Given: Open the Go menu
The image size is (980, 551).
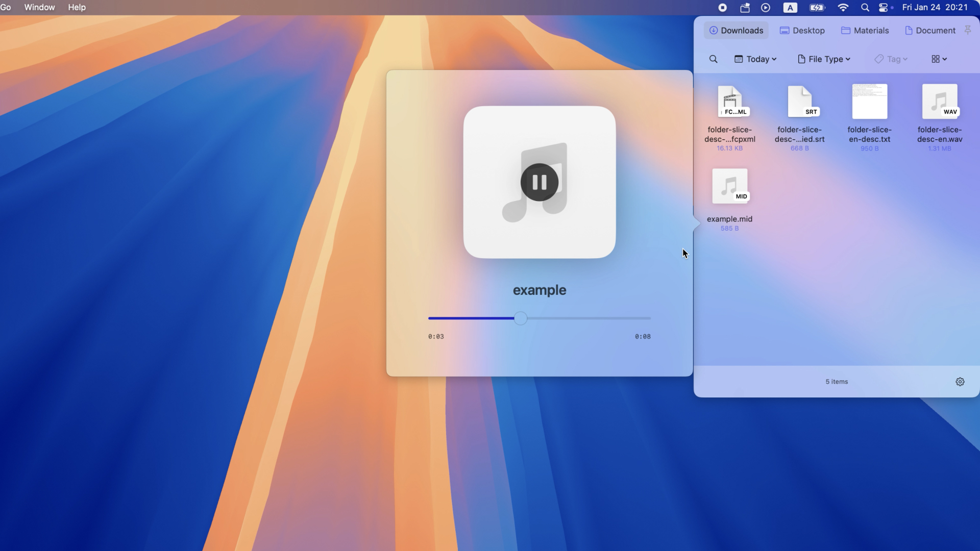Looking at the screenshot, I should coord(7,7).
